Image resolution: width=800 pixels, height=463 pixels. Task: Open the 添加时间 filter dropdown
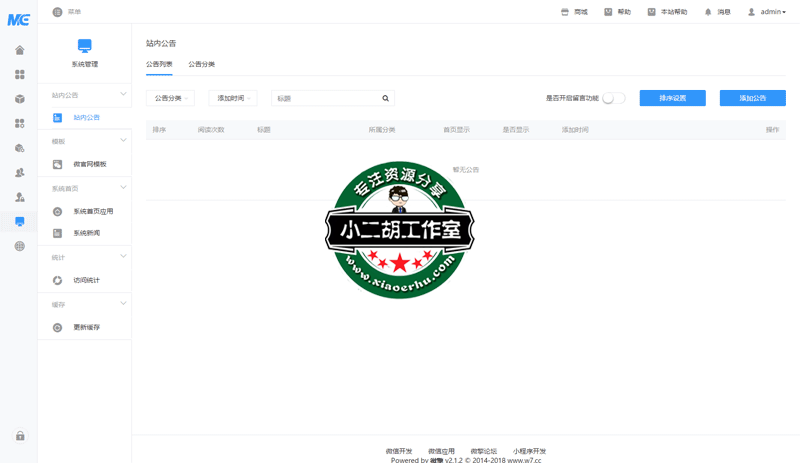coord(233,98)
